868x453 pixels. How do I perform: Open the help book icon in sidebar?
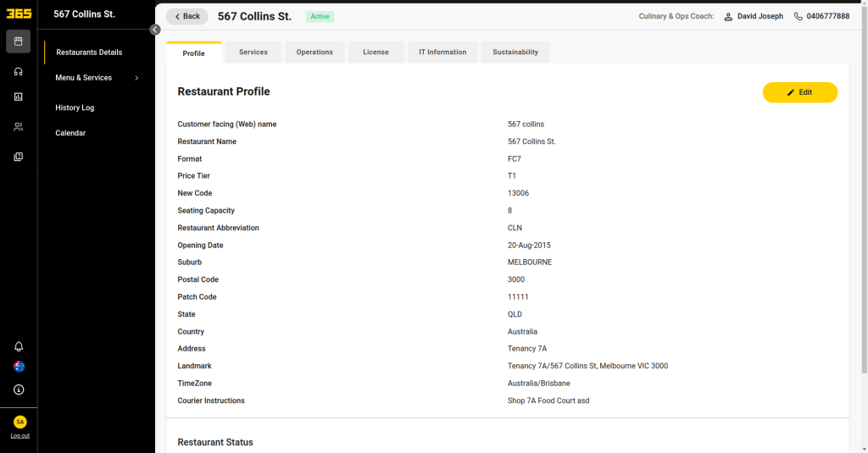pyautogui.click(x=19, y=157)
